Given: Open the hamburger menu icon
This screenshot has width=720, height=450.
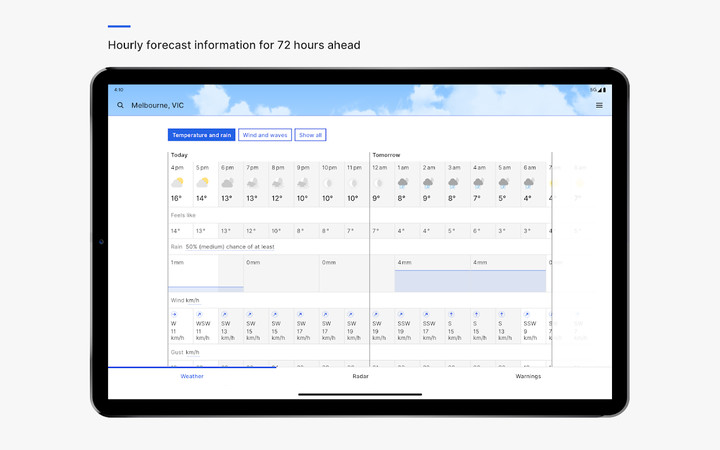Looking at the screenshot, I should coord(599,105).
